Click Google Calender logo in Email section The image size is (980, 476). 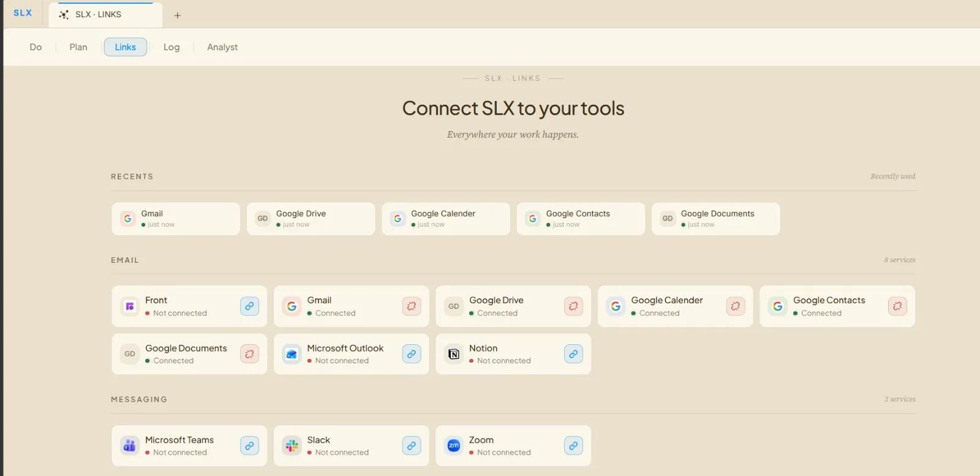coord(616,306)
